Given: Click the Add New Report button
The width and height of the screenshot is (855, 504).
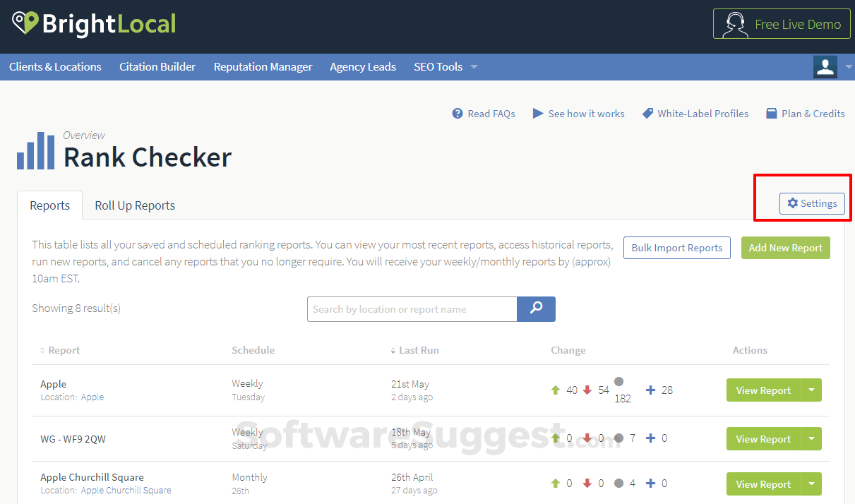Looking at the screenshot, I should coord(785,248).
